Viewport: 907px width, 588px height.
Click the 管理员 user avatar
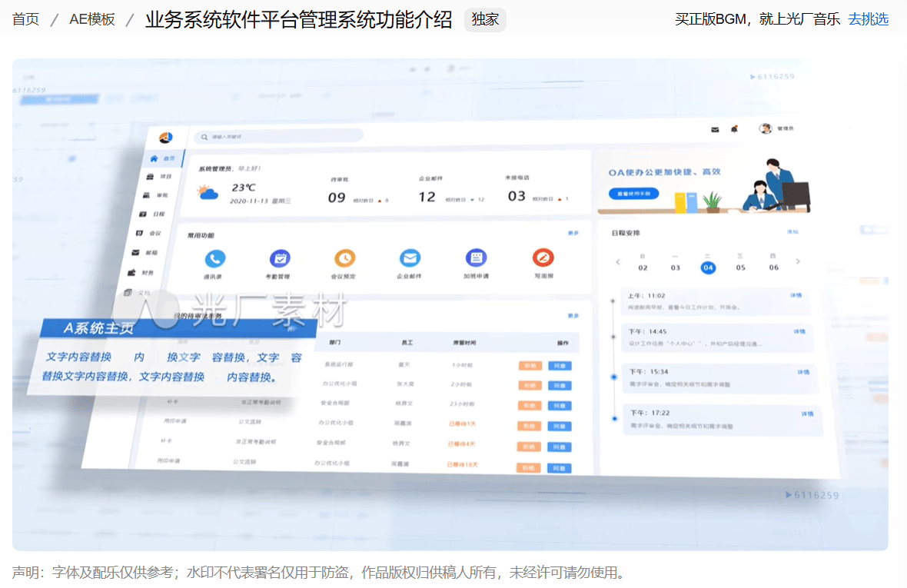tap(766, 128)
